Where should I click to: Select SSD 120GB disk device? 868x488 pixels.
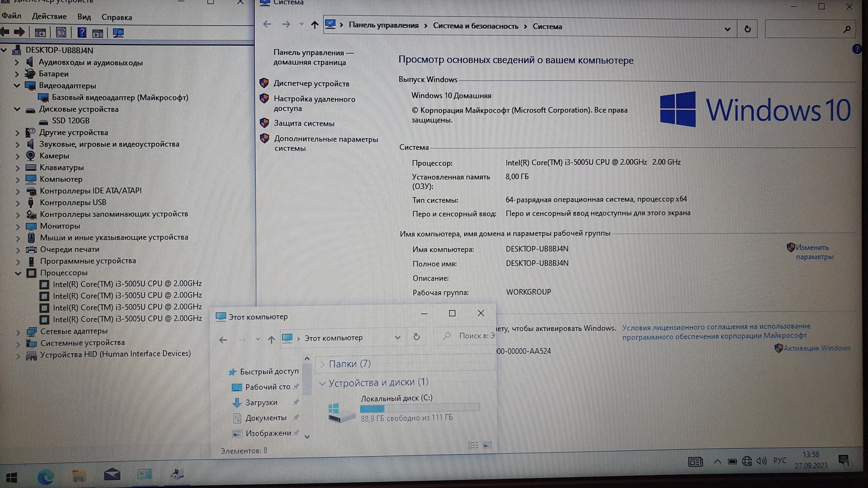pyautogui.click(x=71, y=121)
